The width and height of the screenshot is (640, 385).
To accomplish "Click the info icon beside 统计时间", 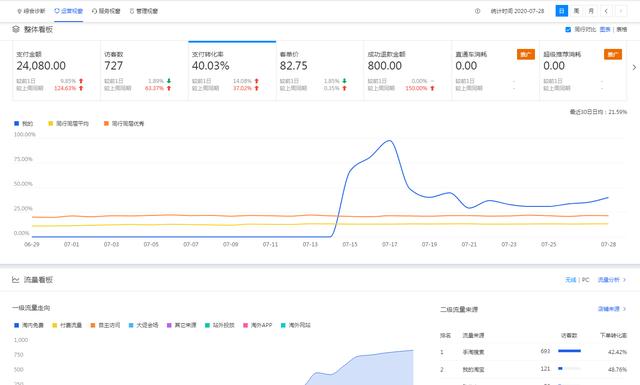I will point(477,11).
